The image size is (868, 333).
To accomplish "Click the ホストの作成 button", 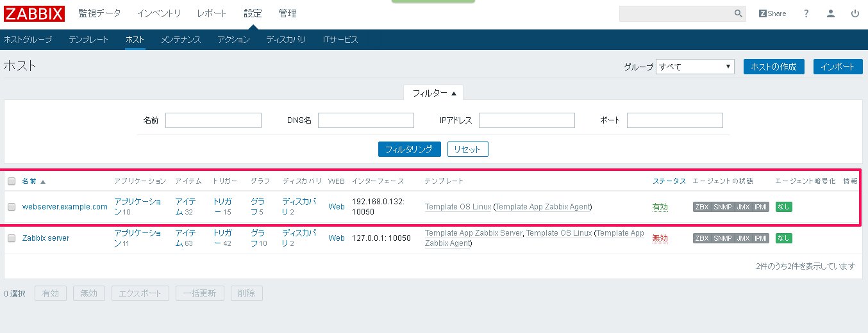I will pos(774,67).
